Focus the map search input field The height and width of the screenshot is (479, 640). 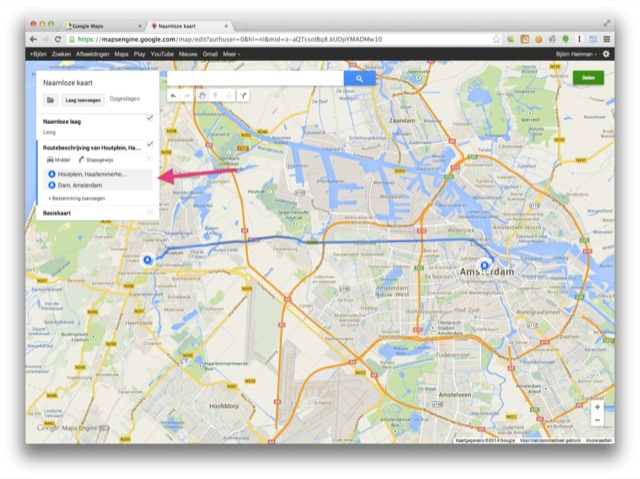[x=255, y=78]
